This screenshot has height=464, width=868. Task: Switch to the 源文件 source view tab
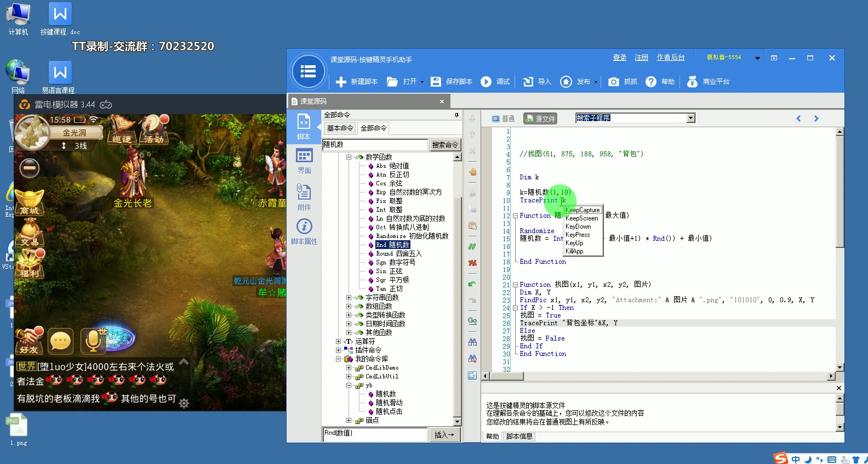tap(540, 118)
